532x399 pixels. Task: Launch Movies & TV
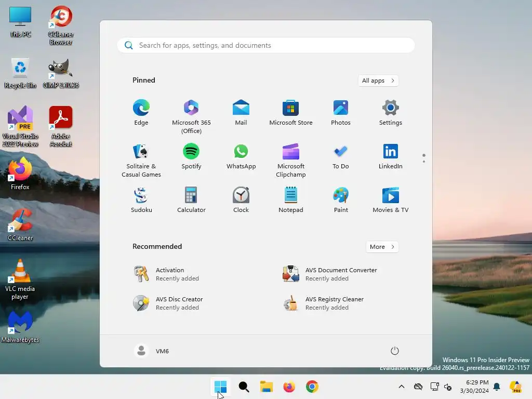391,200
